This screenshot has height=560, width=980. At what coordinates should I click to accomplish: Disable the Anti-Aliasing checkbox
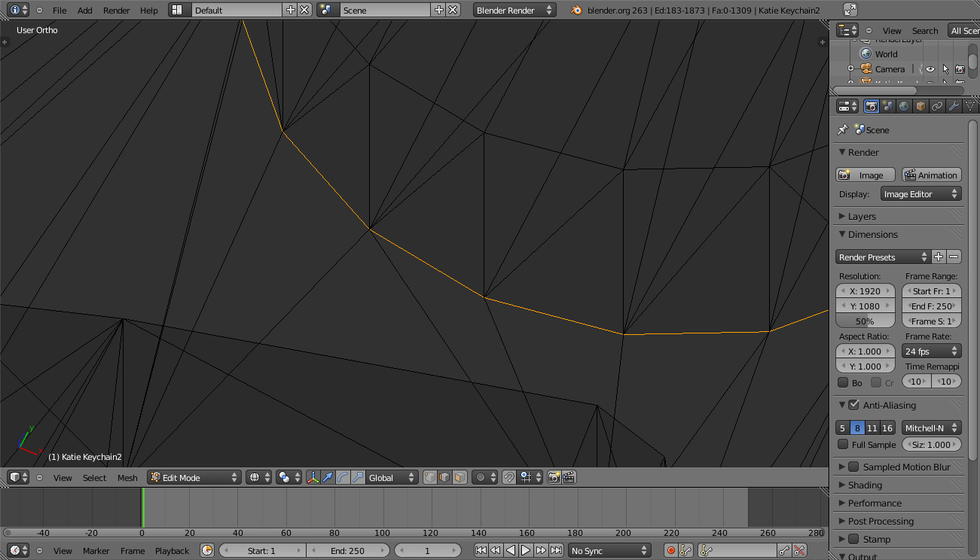(853, 405)
